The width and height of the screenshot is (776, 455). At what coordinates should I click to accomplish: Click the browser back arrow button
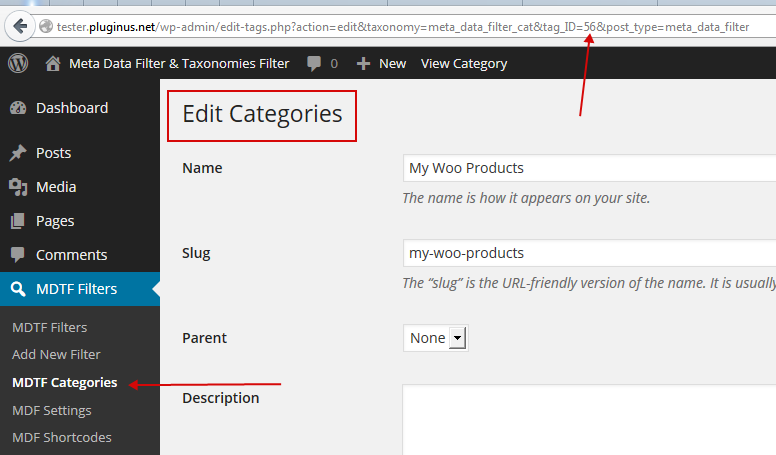pos(20,26)
